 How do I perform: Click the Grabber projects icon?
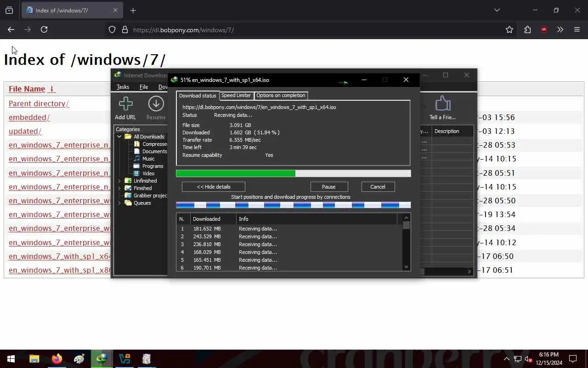point(128,195)
